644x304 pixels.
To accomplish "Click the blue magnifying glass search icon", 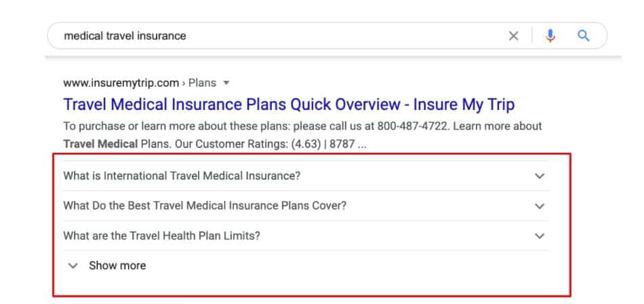I will [584, 36].
